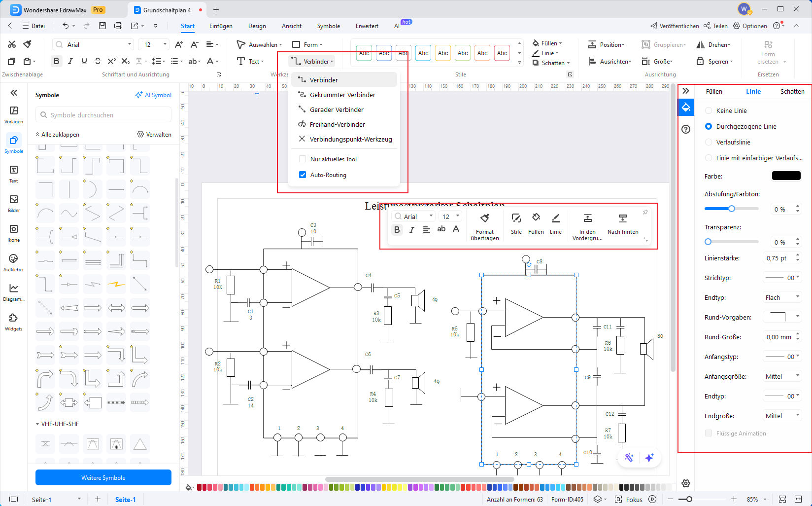
Task: Click the AI Symbol link
Action: point(153,95)
